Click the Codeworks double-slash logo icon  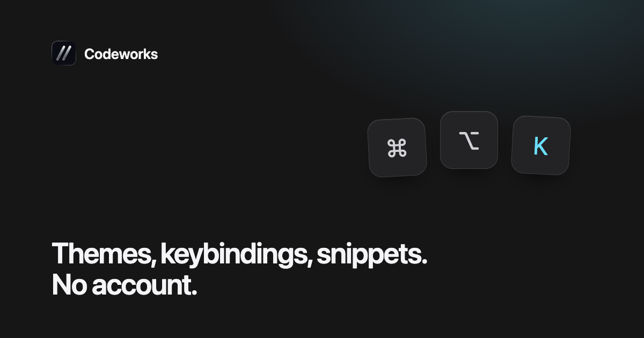click(64, 54)
